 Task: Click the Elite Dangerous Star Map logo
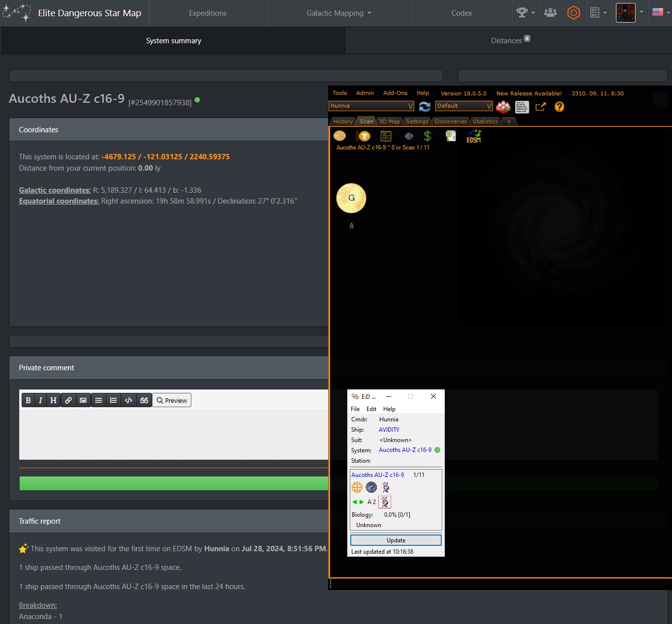coord(72,13)
